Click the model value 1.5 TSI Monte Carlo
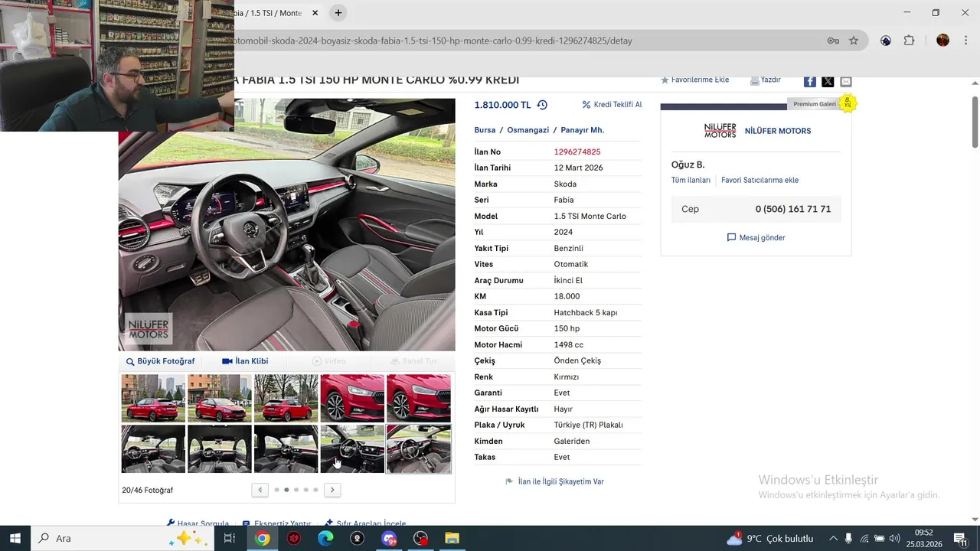The width and height of the screenshot is (980, 551). [590, 217]
